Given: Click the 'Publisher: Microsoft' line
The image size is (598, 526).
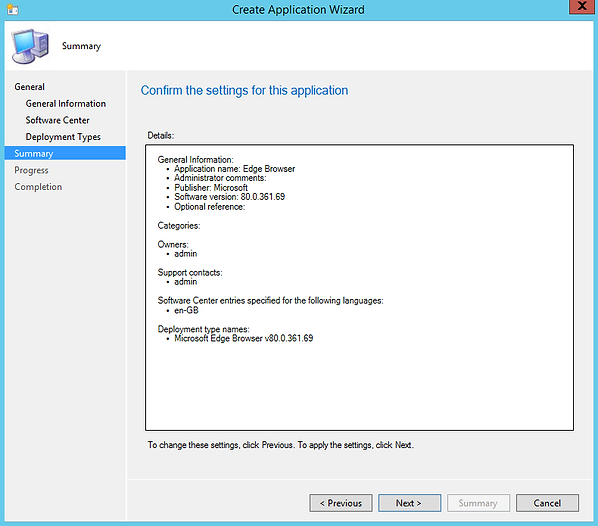Looking at the screenshot, I should pyautogui.click(x=211, y=188).
